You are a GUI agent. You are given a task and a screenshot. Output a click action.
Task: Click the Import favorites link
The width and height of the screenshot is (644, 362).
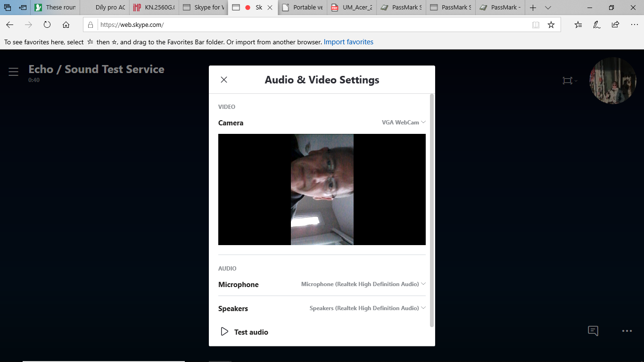tap(348, 42)
